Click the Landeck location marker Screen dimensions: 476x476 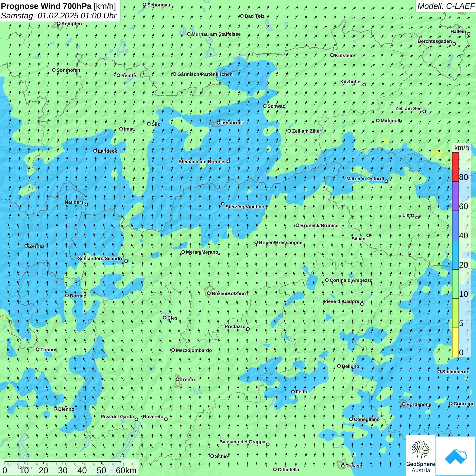click(95, 151)
